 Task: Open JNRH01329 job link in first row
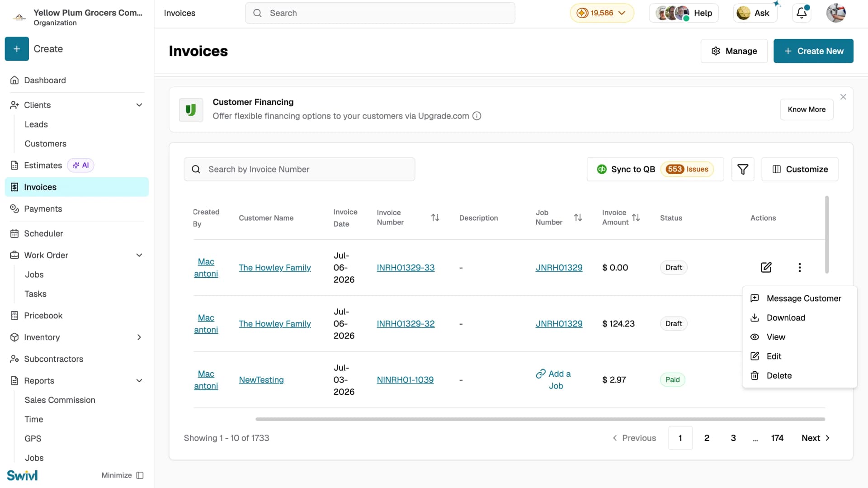[559, 268]
